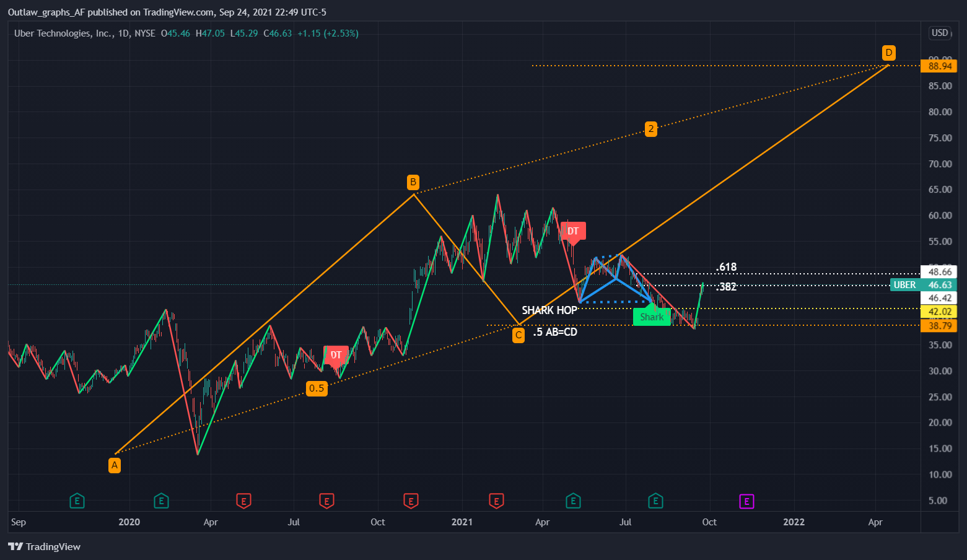The height and width of the screenshot is (560, 967).
Task: Select the red earnings marker after Oct 2020
Action: [411, 501]
